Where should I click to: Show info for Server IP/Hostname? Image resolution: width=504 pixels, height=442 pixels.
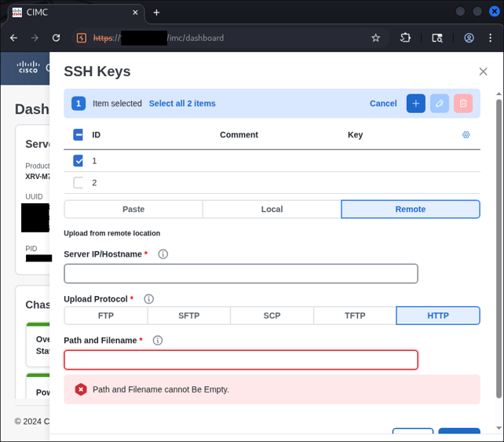pyautogui.click(x=163, y=254)
